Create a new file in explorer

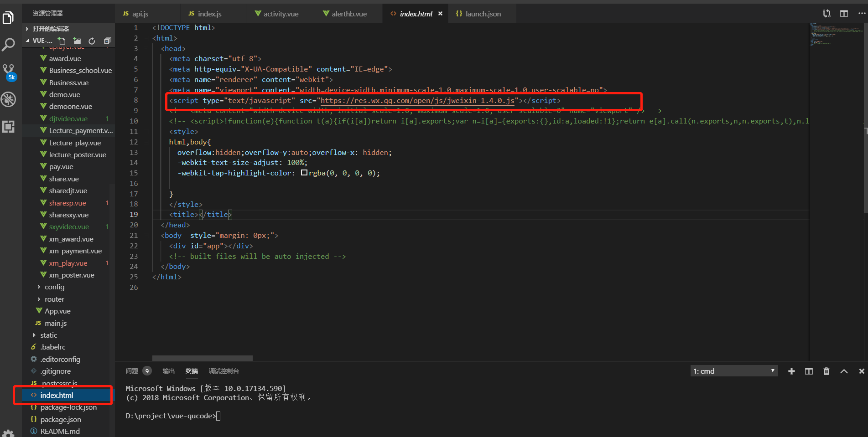pyautogui.click(x=62, y=41)
